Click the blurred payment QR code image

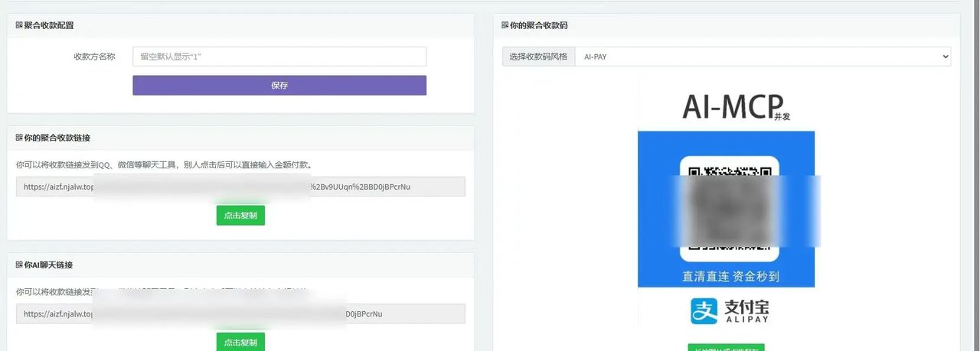coord(730,210)
